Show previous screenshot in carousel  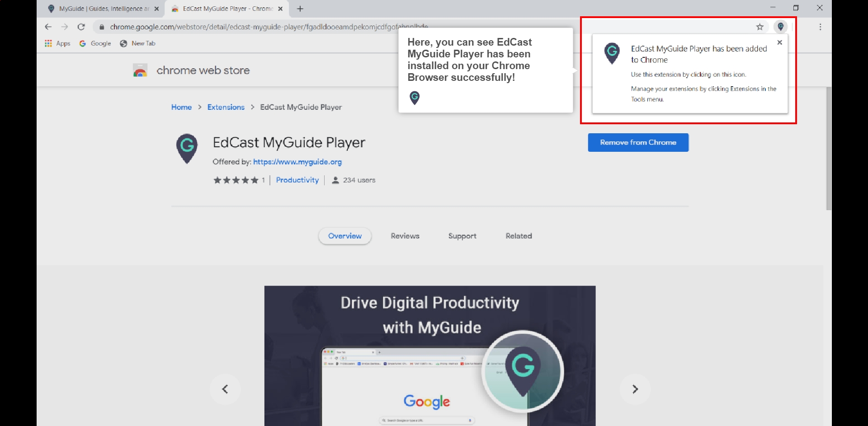coord(225,389)
